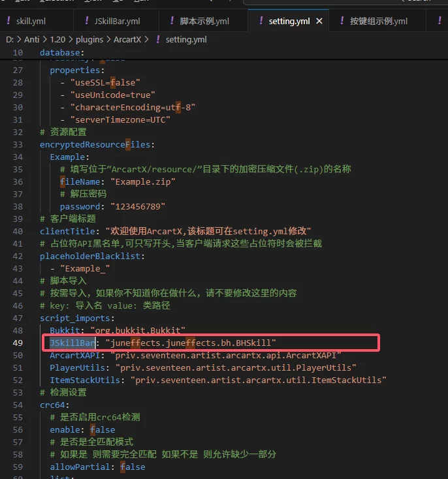Screen dimensions: 448x479
Task: Click the crc64 key
Action: tap(52, 405)
